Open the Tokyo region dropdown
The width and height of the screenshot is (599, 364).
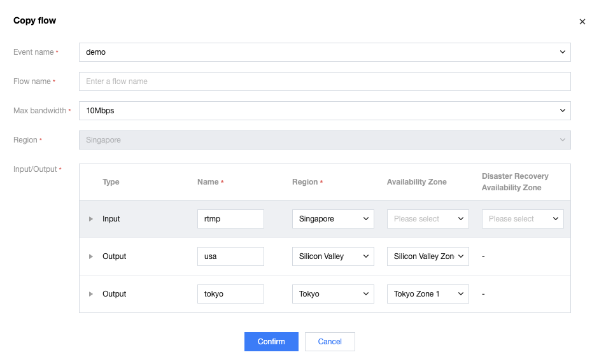pos(333,294)
